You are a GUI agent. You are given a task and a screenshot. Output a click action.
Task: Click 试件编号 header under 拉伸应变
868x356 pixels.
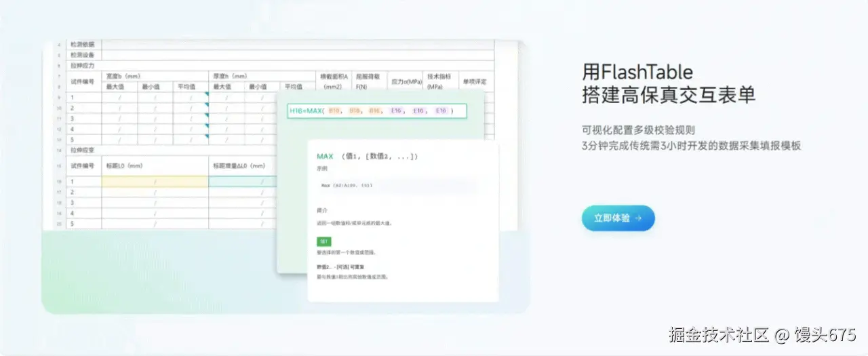point(83,165)
